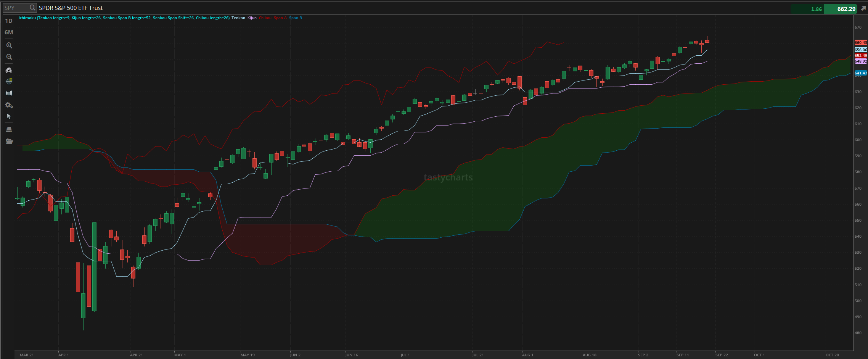This screenshot has height=359, width=868.
Task: Click the AUG 18 date axis label
Action: [589, 355]
